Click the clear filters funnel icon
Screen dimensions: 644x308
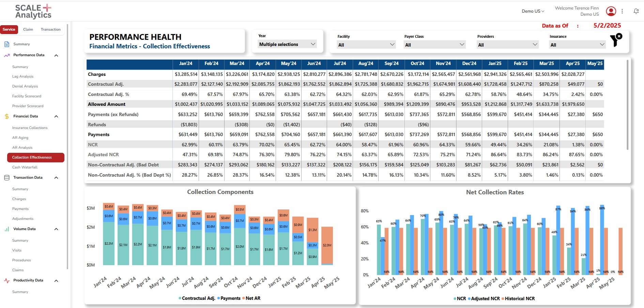tap(615, 40)
